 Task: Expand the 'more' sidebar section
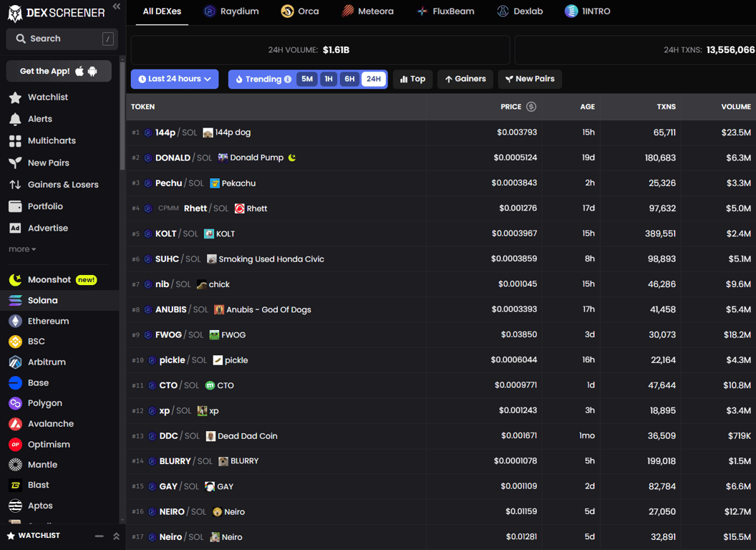pos(21,249)
